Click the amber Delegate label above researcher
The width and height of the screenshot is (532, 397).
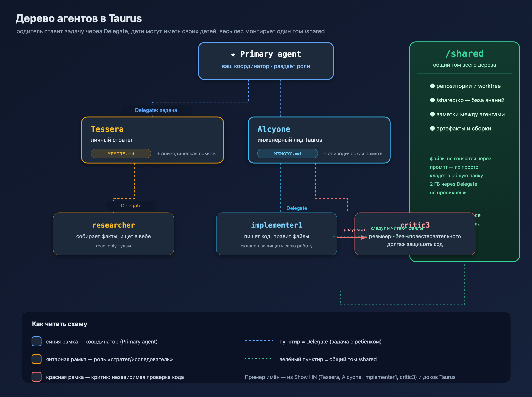pyautogui.click(x=131, y=205)
